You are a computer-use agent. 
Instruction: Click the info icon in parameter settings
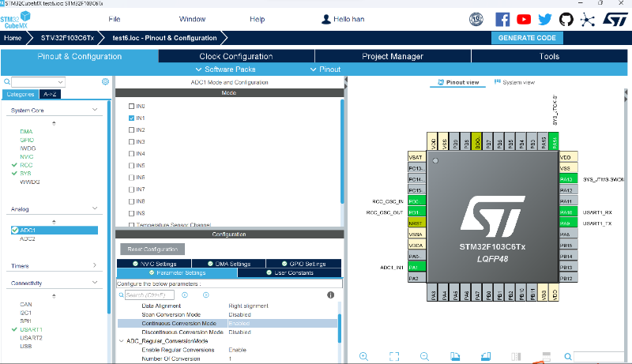coord(330,295)
